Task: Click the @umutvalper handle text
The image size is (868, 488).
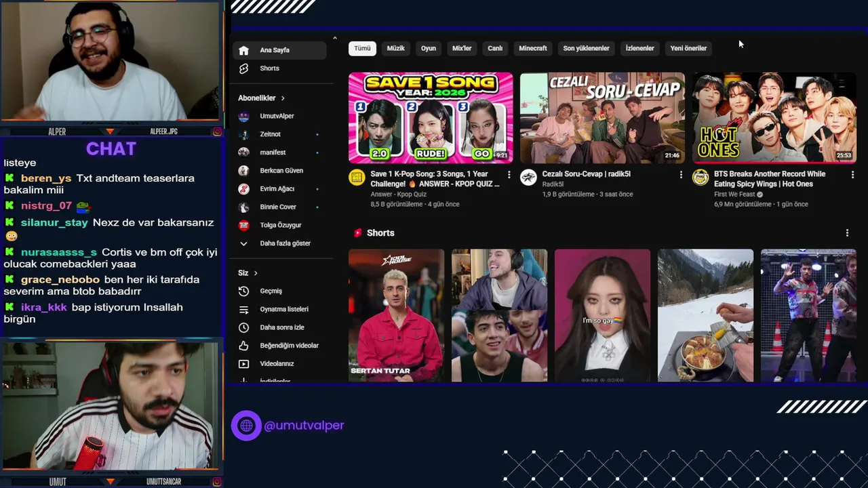Action: pyautogui.click(x=304, y=426)
